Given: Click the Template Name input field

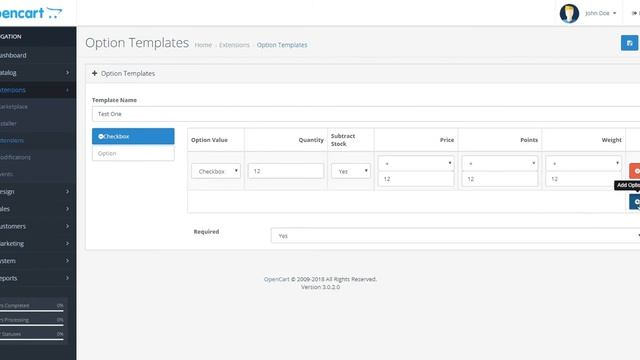Looking at the screenshot, I should tap(366, 114).
